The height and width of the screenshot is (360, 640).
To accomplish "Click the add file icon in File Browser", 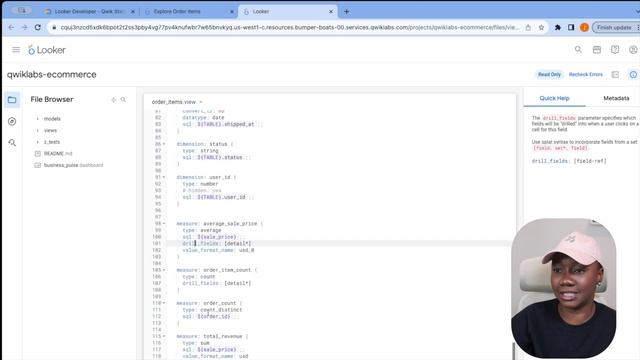I will pyautogui.click(x=113, y=100).
